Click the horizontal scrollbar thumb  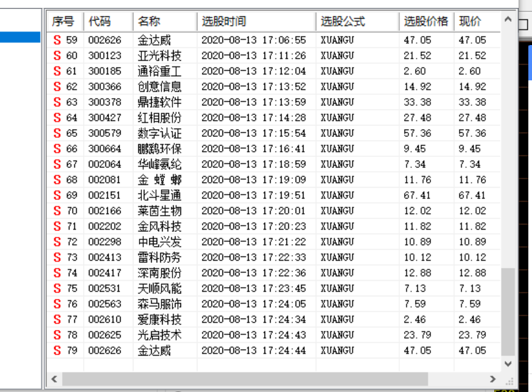(245, 379)
